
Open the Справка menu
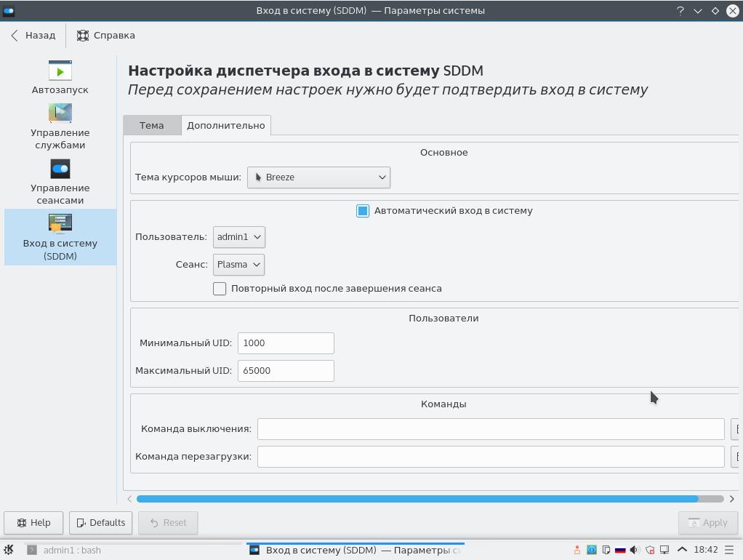(x=106, y=35)
